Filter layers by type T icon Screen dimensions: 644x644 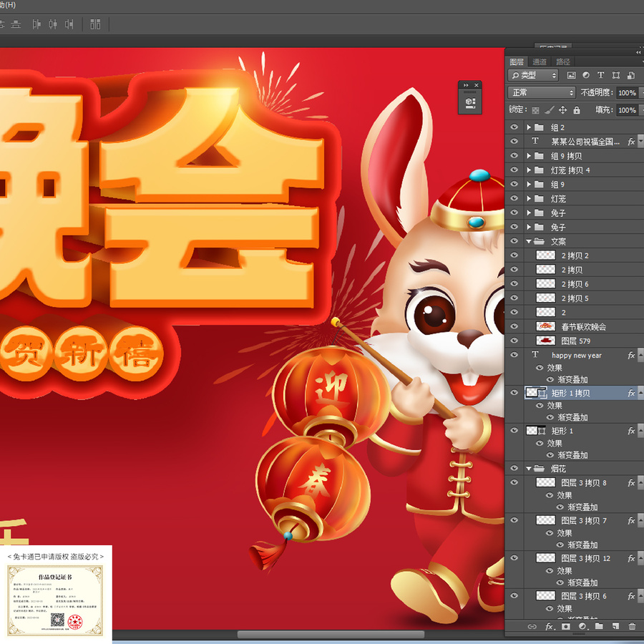point(600,75)
